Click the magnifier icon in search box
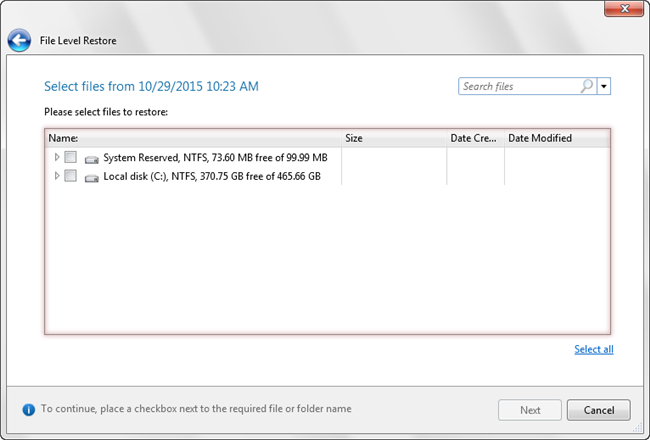Screen dimensions: 650x440 pos(586,86)
